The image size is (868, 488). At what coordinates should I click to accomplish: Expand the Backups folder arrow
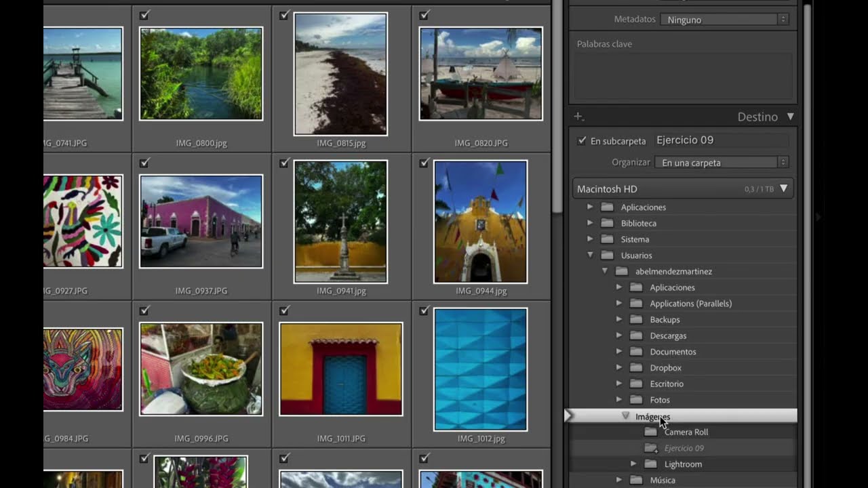click(618, 319)
